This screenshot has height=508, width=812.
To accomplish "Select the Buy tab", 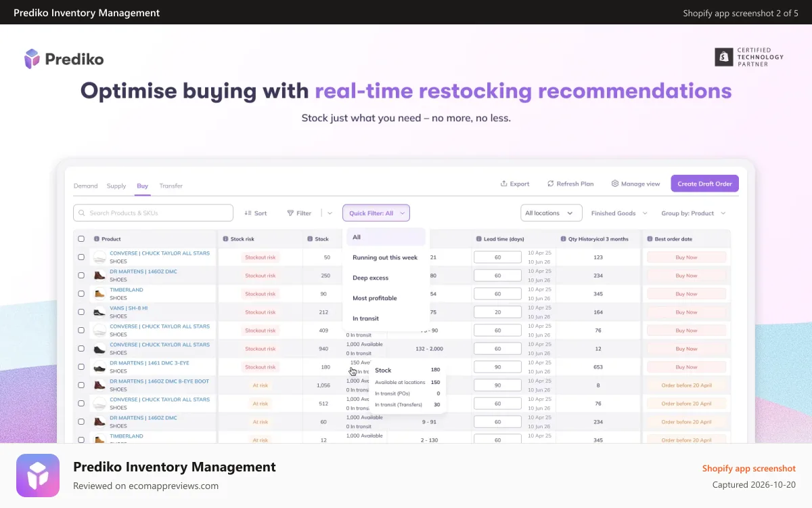I will point(142,186).
